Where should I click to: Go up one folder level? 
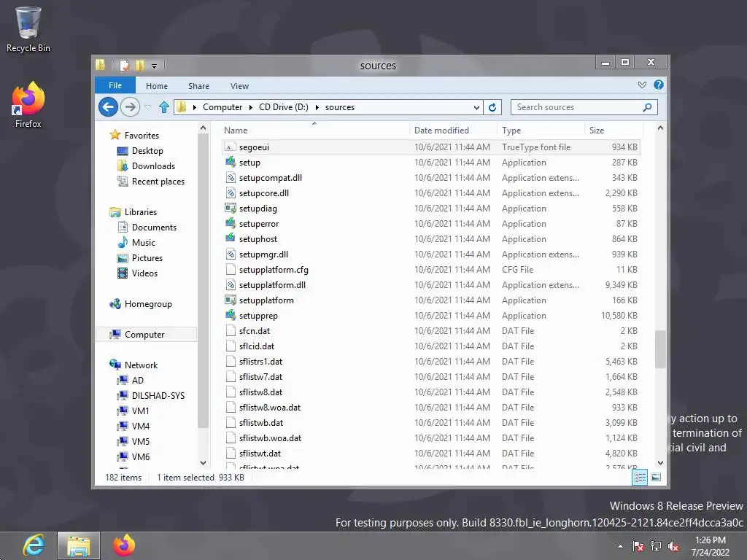(x=164, y=107)
